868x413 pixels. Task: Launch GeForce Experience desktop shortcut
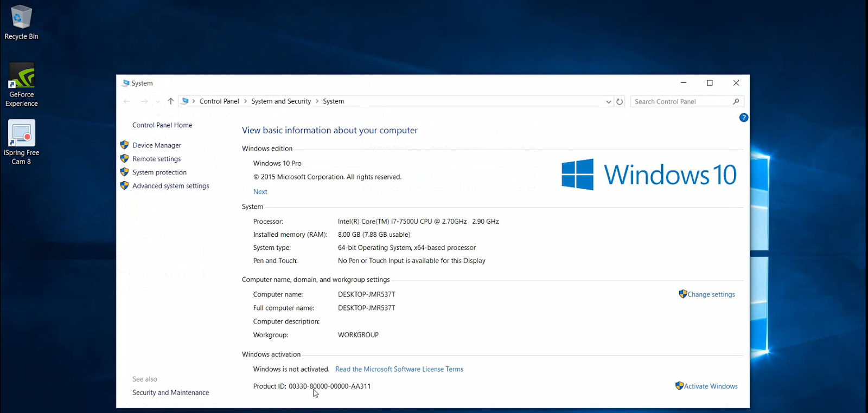[22, 85]
